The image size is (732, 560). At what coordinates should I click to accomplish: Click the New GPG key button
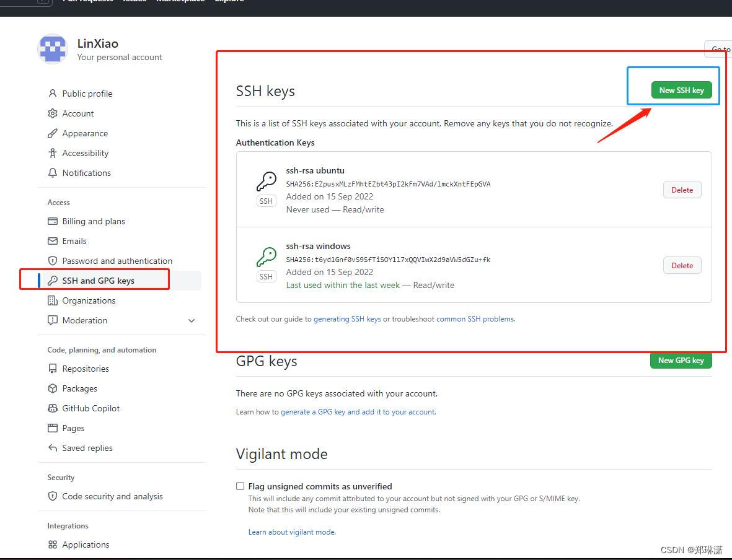681,361
